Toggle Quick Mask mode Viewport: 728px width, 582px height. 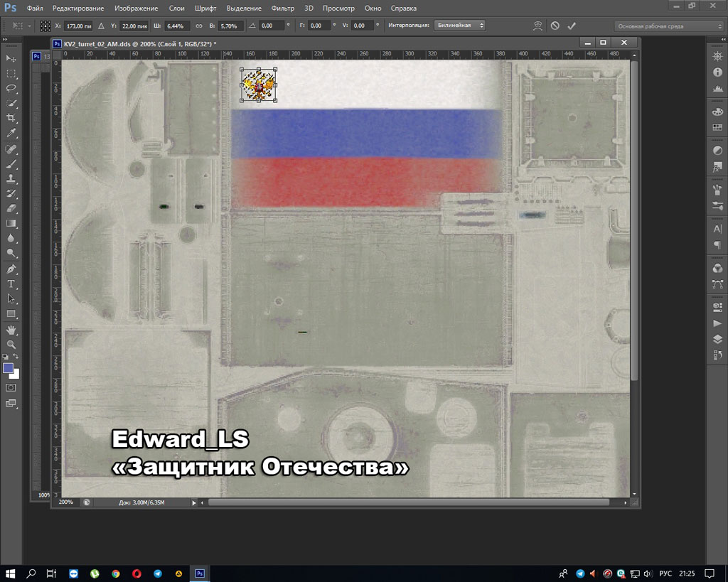(11, 388)
